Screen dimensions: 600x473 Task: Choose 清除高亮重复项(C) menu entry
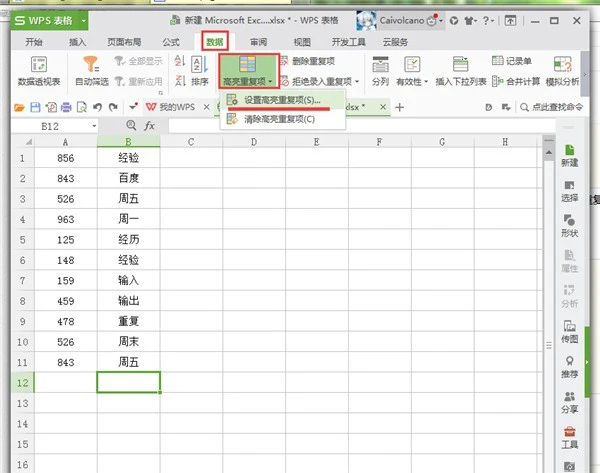point(279,118)
